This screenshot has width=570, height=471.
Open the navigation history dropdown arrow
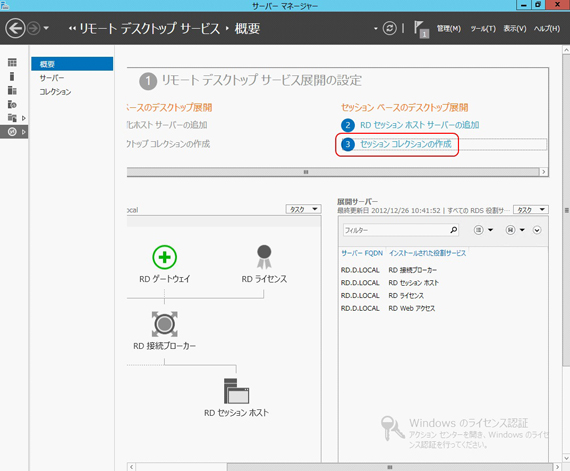coord(46,28)
